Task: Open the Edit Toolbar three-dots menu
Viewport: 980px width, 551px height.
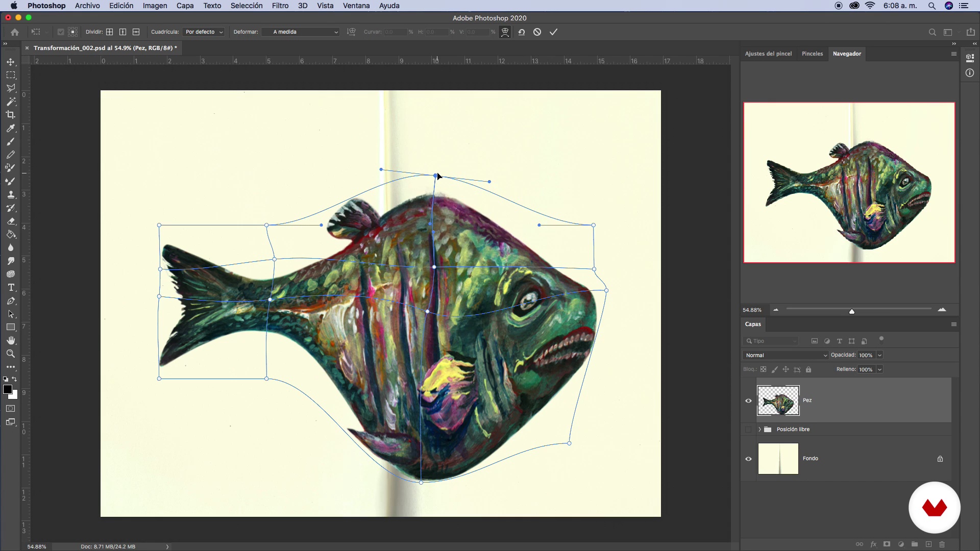Action: point(11,367)
